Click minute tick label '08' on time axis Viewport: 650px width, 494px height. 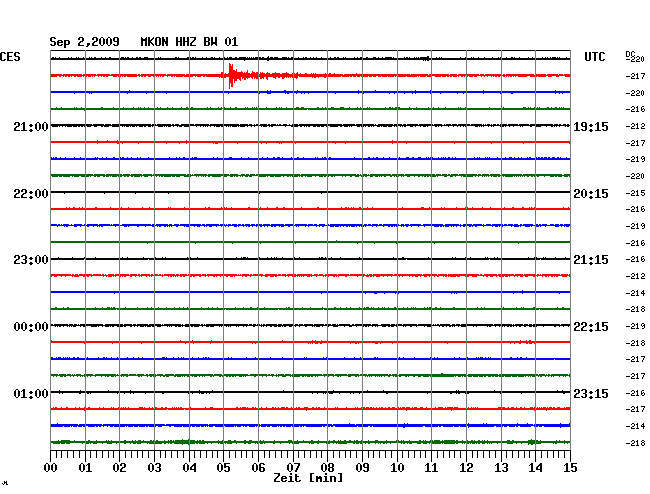click(327, 467)
